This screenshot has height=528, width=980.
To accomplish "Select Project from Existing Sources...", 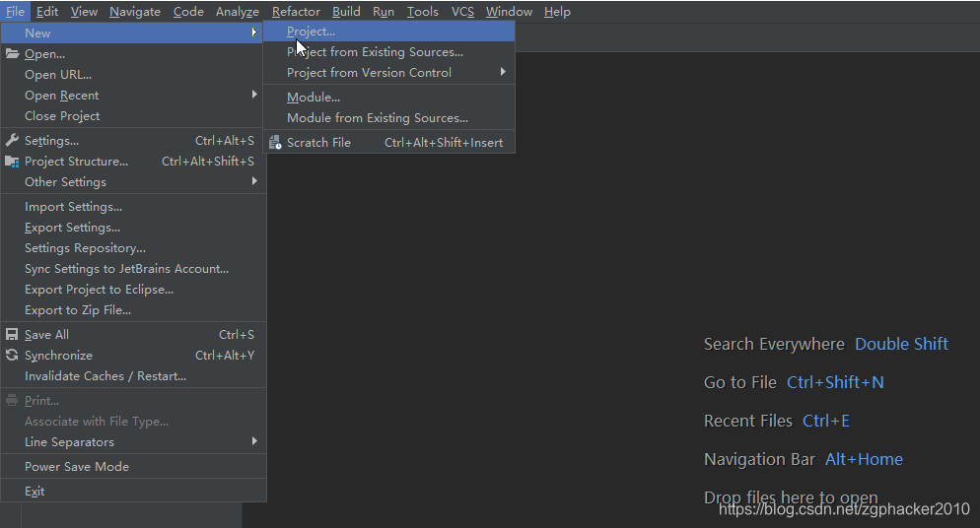I will click(x=388, y=52).
